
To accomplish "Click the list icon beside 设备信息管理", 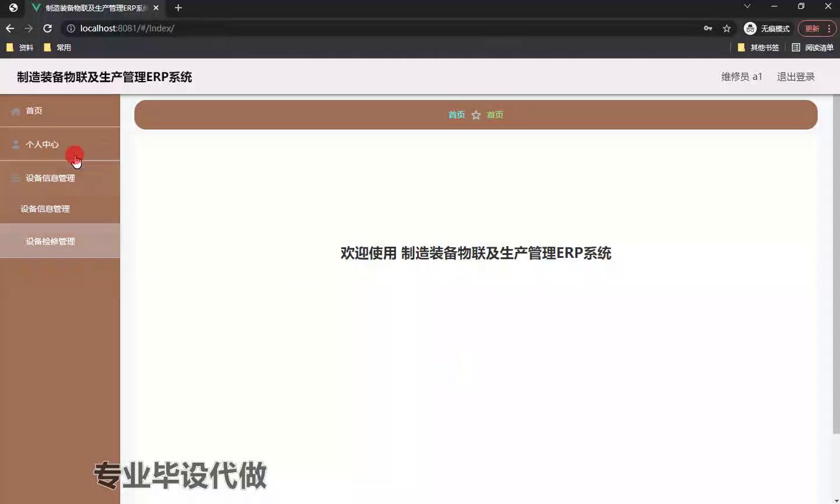I will 16,178.
